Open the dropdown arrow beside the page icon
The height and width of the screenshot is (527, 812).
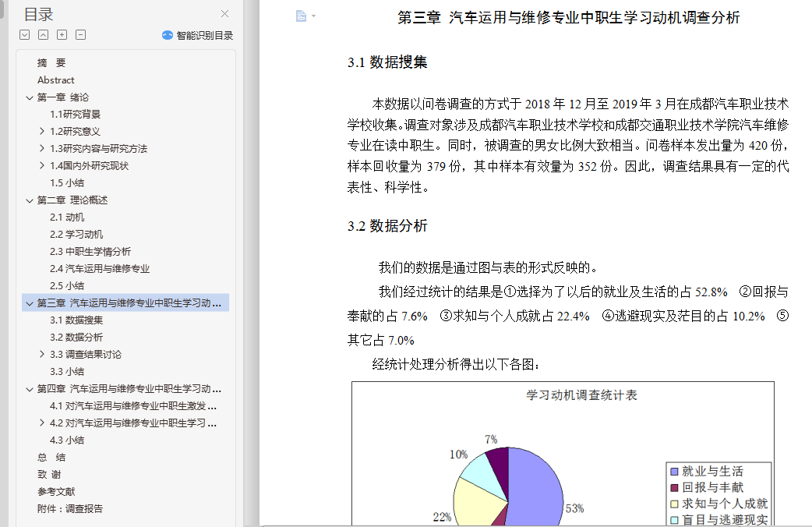coord(314,16)
